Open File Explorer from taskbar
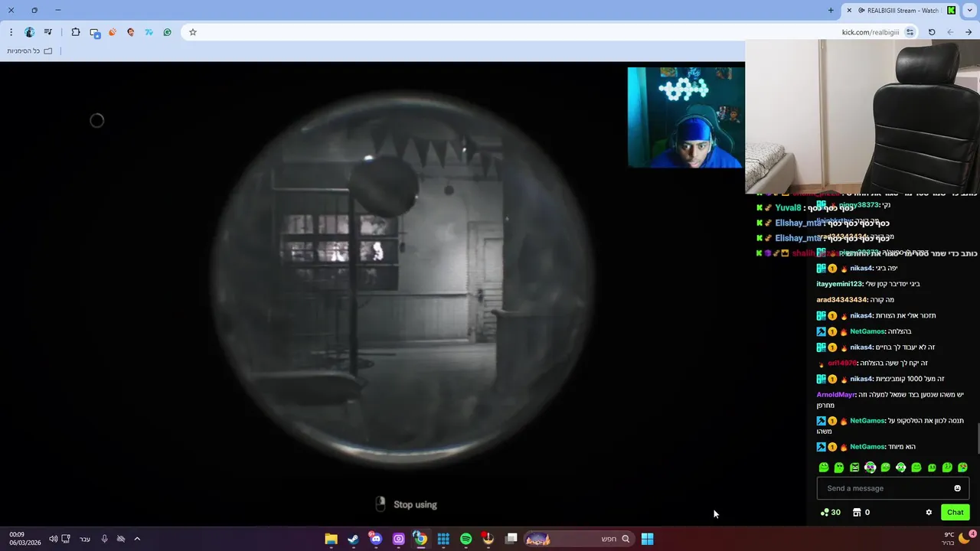Screen dimensions: 980x551 click(332, 539)
